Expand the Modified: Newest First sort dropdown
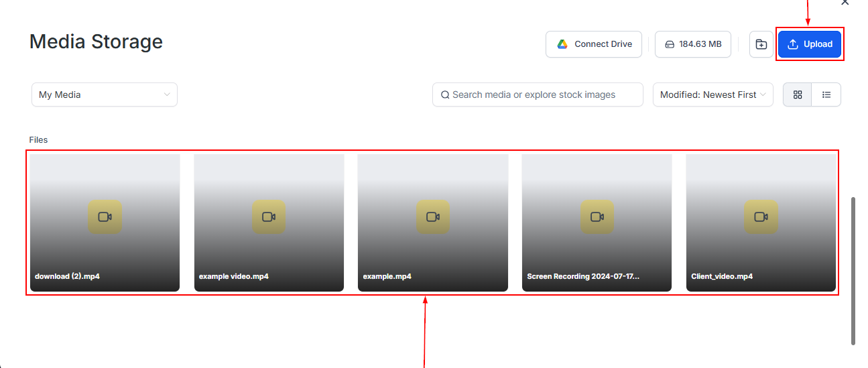 pyautogui.click(x=712, y=95)
